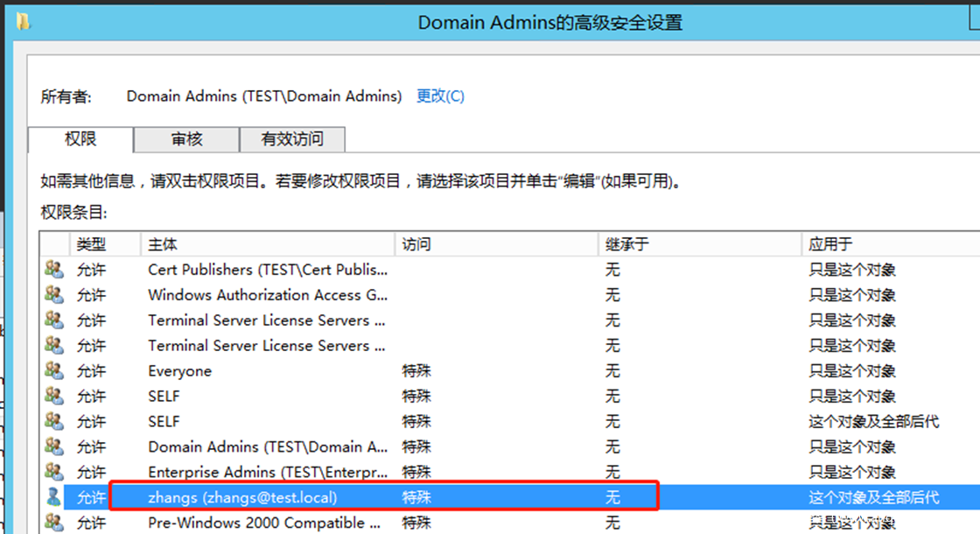Viewport: 980px width, 534px height.
Task: Click the Domain Admins entry group icon
Action: [54, 446]
